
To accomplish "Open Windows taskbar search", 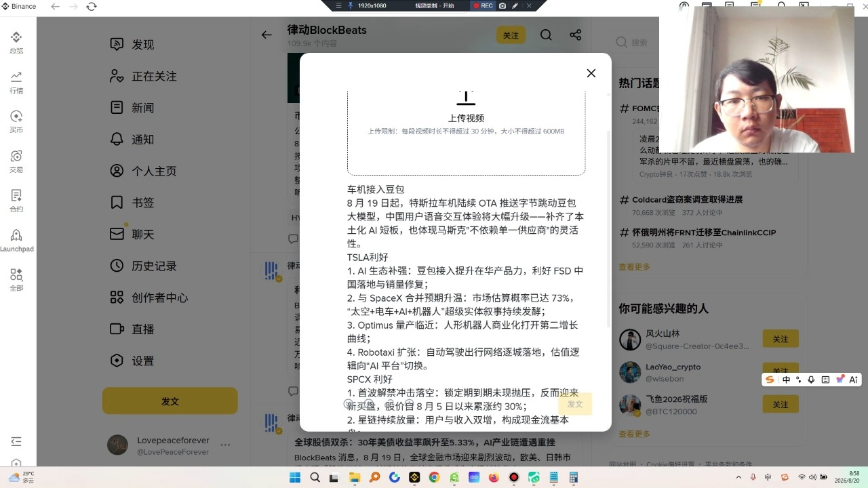I will tap(315, 478).
